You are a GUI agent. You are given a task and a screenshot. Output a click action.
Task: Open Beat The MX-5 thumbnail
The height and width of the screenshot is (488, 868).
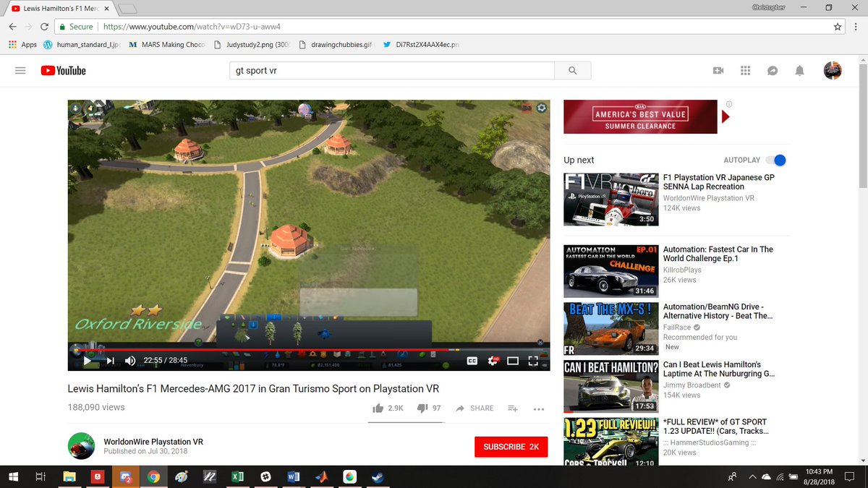611,329
